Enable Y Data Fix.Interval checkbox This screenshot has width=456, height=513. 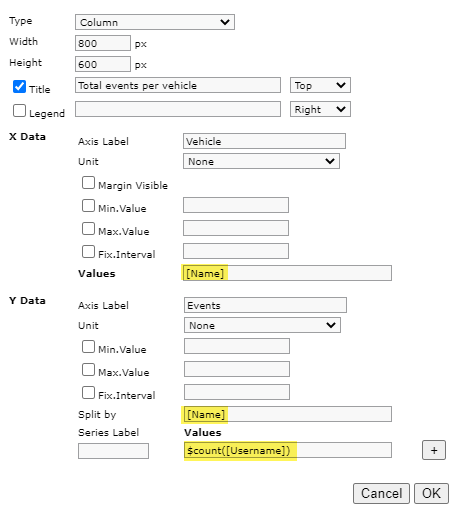click(x=88, y=393)
